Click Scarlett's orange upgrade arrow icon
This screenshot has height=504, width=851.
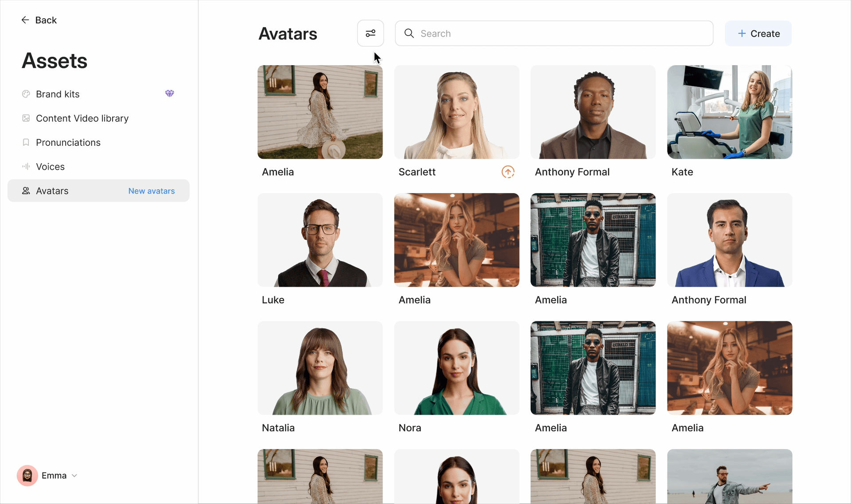click(507, 172)
